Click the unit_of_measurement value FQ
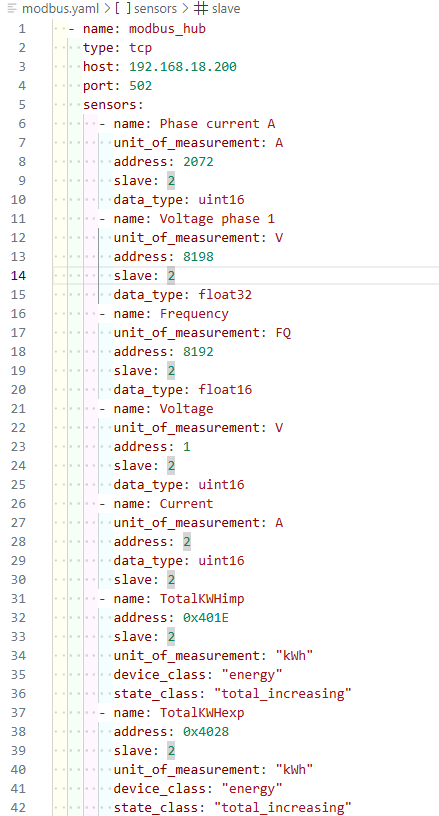The height and width of the screenshot is (816, 439). click(x=283, y=332)
